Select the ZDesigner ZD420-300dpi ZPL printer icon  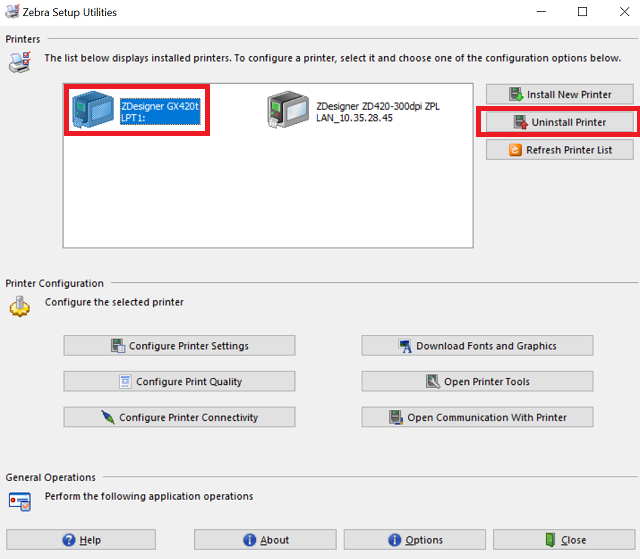pyautogui.click(x=287, y=110)
